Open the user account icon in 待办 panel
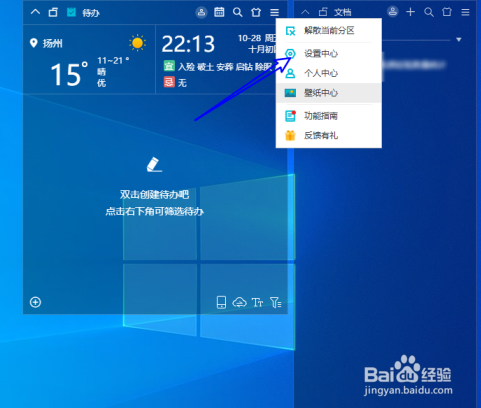 pyautogui.click(x=201, y=12)
